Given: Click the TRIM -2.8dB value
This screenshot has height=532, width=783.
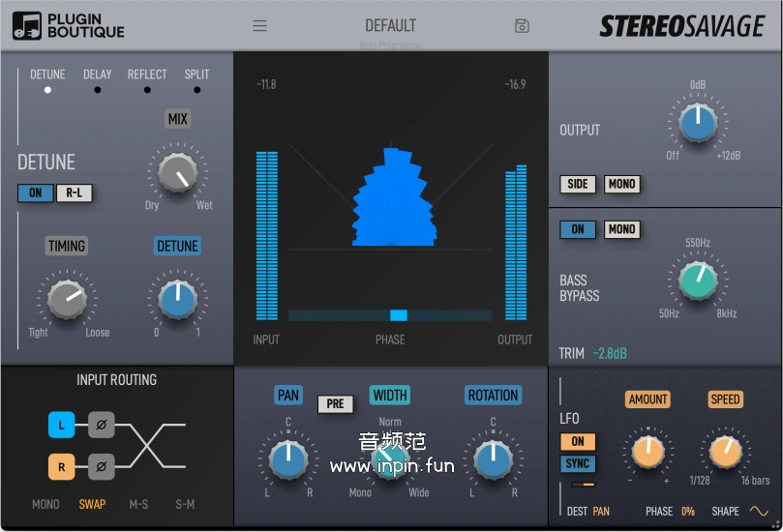Looking at the screenshot, I should pos(610,353).
